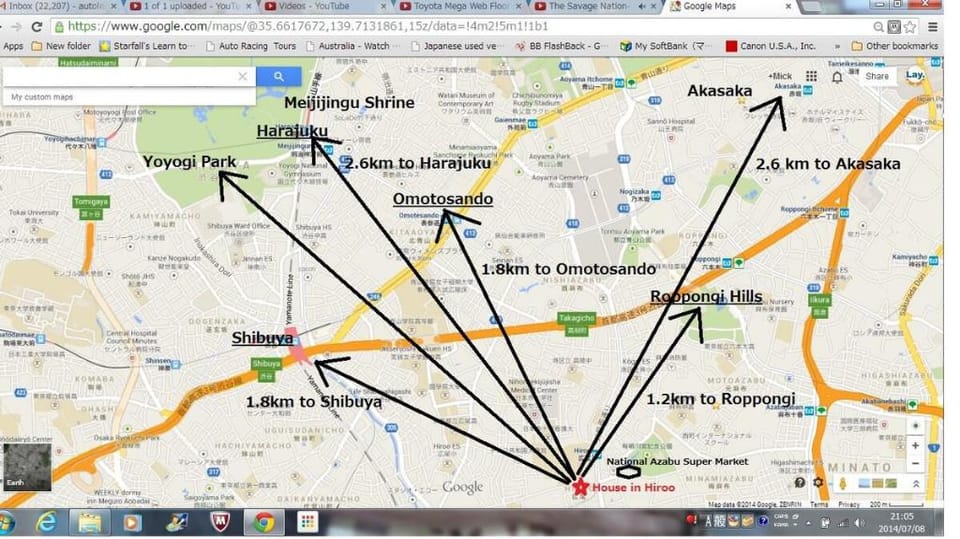Open the taskbar clock showing 21:05
This screenshot has width=960, height=539.
point(901,522)
